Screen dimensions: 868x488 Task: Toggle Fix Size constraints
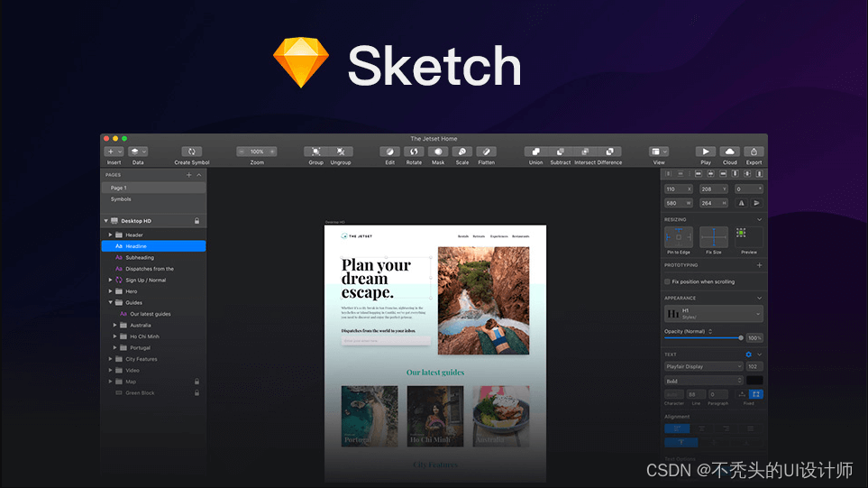714,237
